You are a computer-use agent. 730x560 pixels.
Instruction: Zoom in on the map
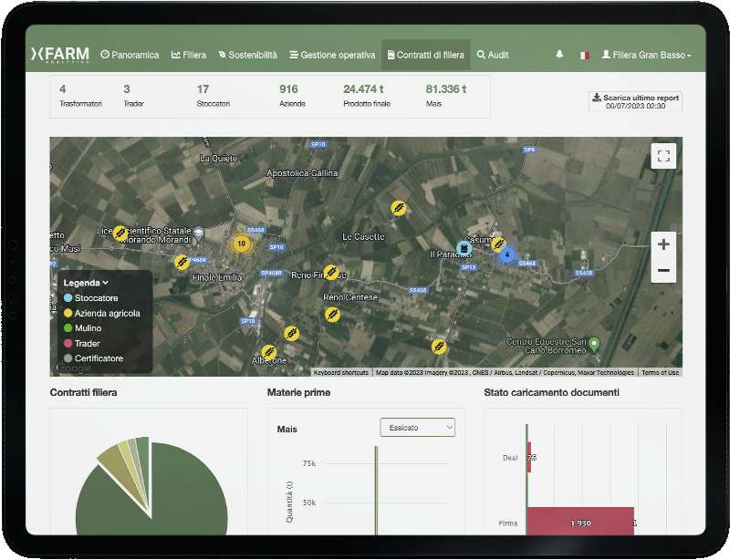(663, 244)
